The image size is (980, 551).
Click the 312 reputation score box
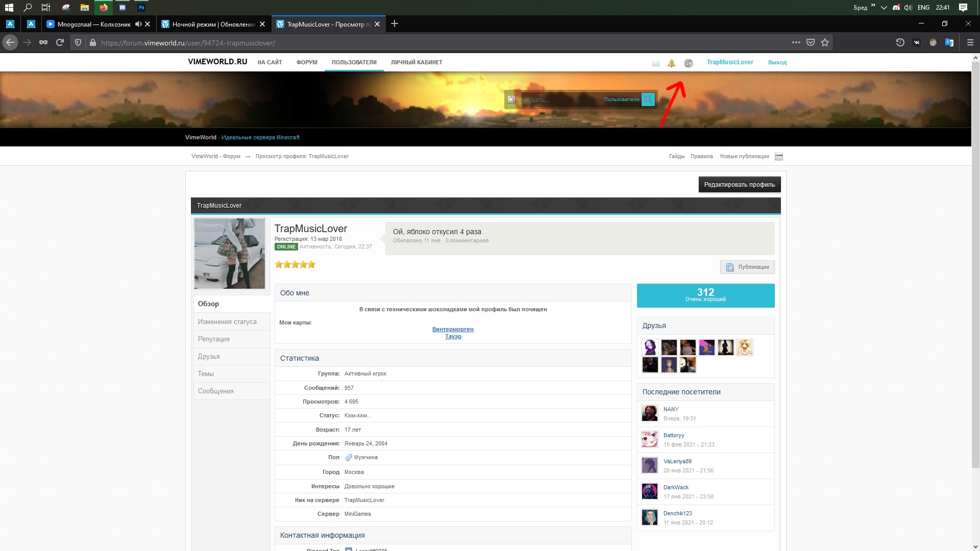click(x=705, y=295)
